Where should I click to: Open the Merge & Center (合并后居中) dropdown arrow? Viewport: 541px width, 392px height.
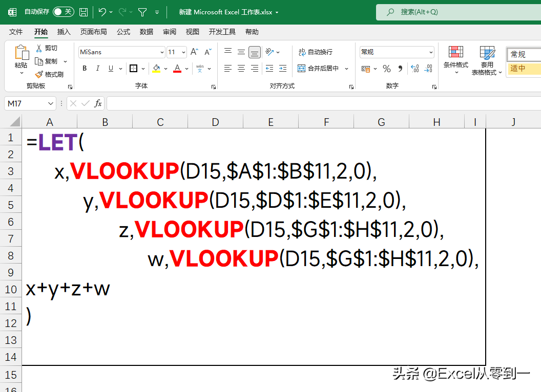tap(347, 69)
